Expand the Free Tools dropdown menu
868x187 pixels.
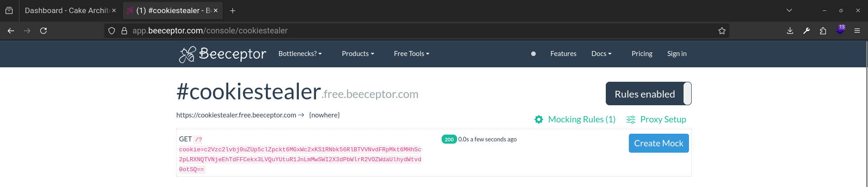coord(411,54)
